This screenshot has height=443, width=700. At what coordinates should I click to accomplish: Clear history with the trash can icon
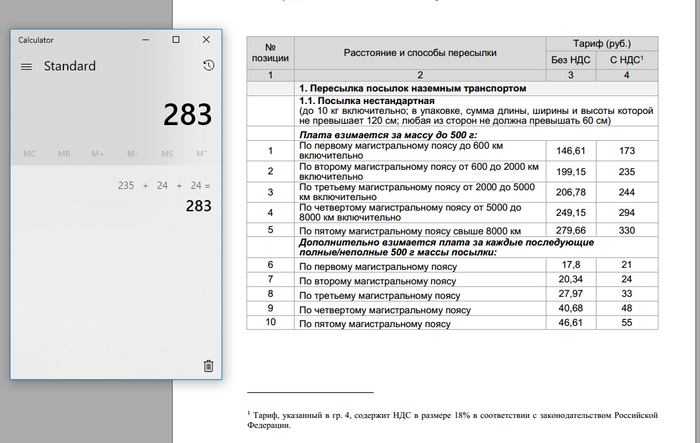click(208, 366)
